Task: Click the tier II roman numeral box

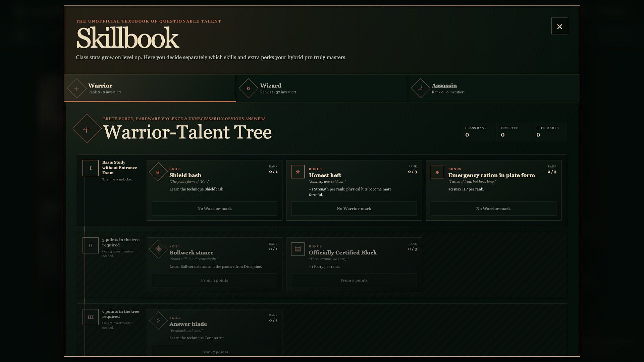Action: point(91,245)
